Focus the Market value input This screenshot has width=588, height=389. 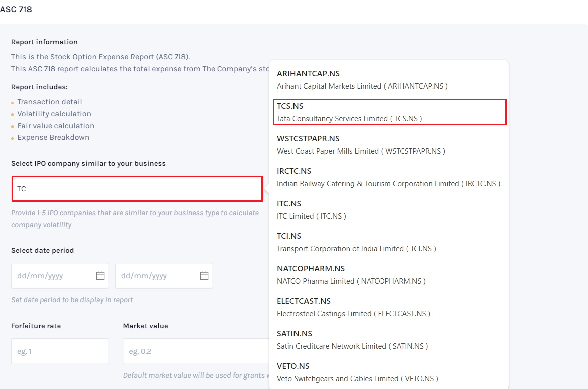(196, 351)
